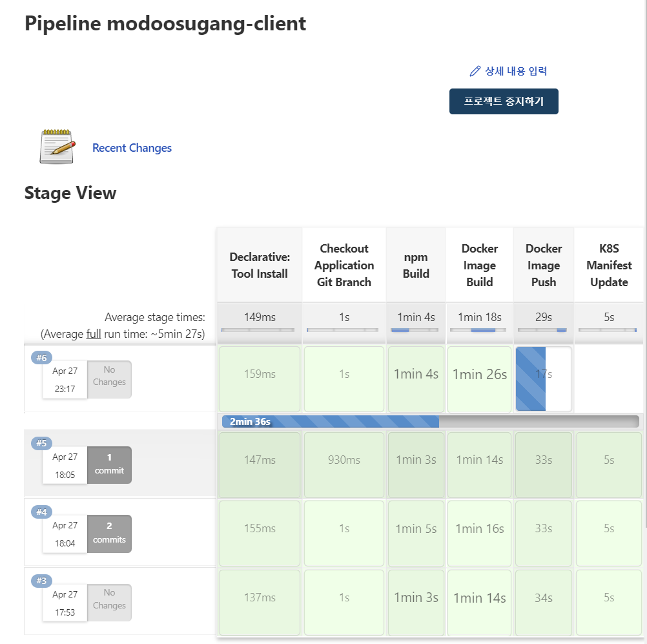
Task: Select build #4 Docker Image Push 33s cell
Action: [544, 534]
